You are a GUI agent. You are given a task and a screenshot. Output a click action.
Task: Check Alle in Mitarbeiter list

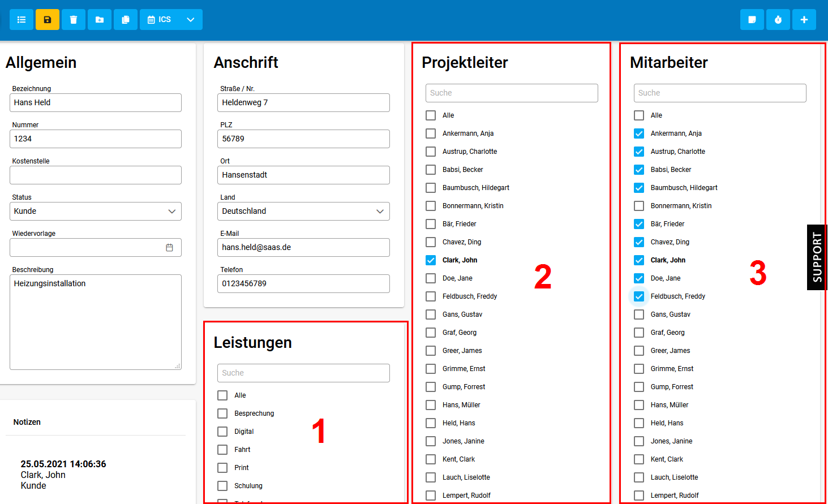click(x=639, y=115)
